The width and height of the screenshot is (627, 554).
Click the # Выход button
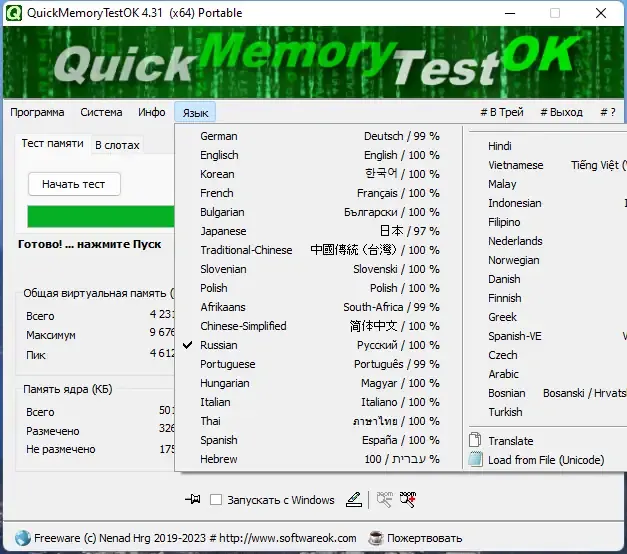[561, 112]
